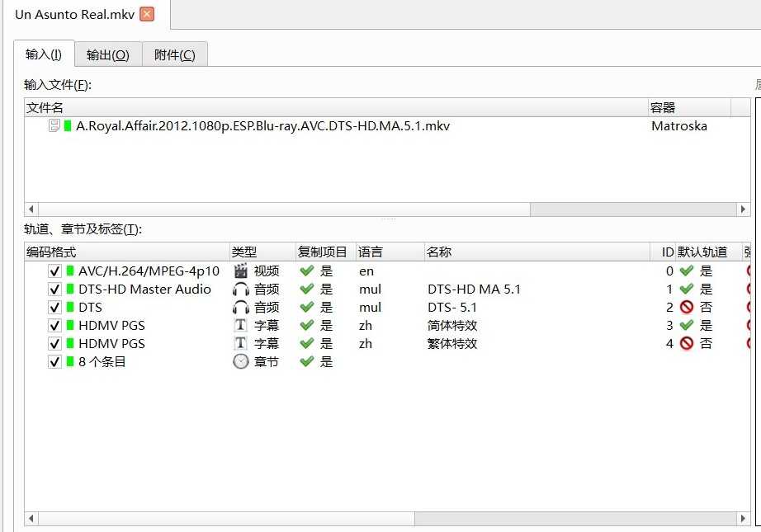Image resolution: width=761 pixels, height=532 pixels.
Task: Click the DTS- 5.1 name cell
Action: (x=452, y=308)
